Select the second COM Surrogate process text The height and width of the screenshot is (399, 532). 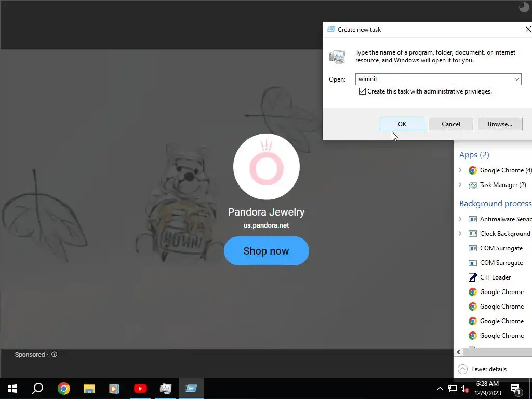[501, 263]
